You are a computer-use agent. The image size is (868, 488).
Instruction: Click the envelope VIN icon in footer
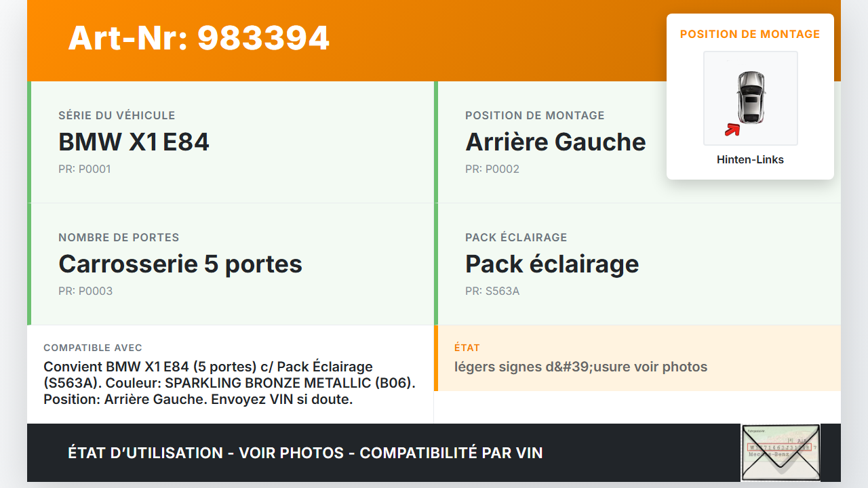coord(780,452)
